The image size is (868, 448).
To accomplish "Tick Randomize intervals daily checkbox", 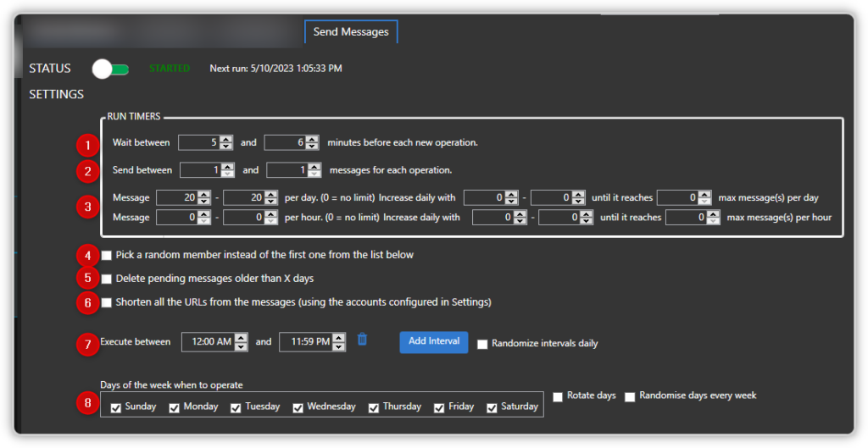I will [x=482, y=344].
